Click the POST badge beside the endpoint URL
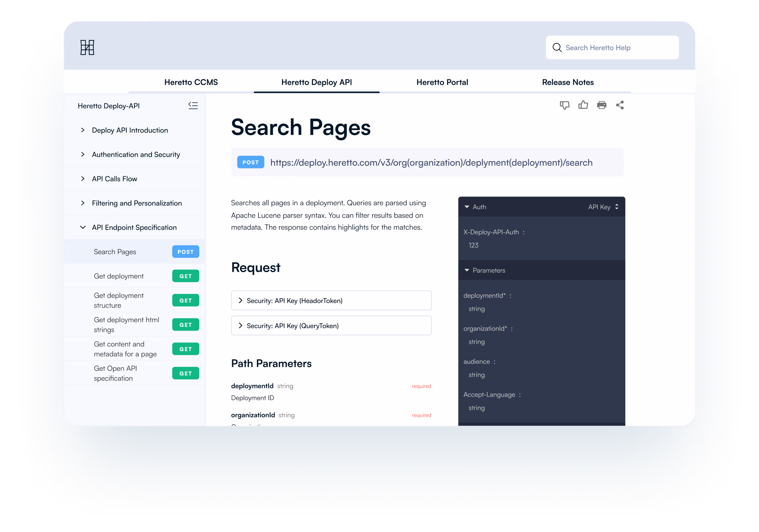 point(251,162)
